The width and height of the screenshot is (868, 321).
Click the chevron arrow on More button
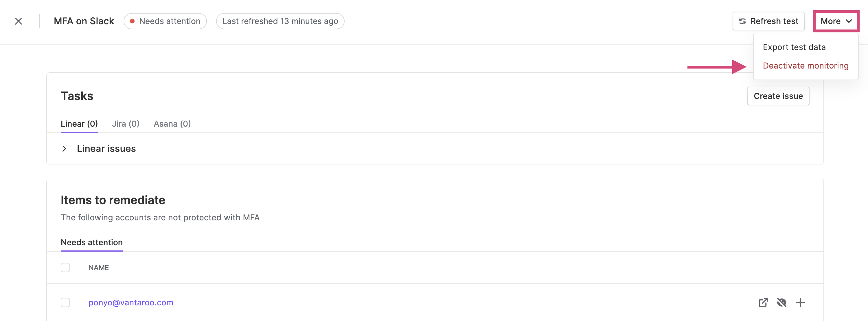pyautogui.click(x=849, y=21)
